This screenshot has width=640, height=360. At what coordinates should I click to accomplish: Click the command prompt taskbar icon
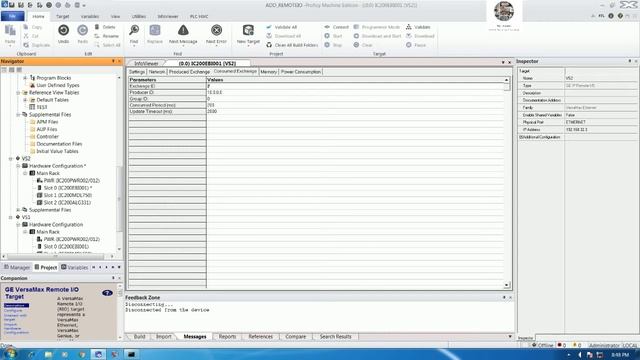[131, 354]
